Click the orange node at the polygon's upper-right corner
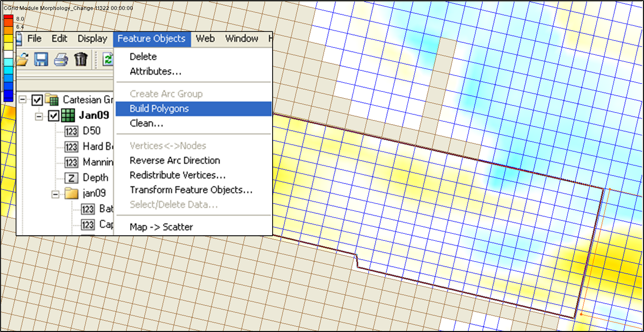 [x=609, y=189]
